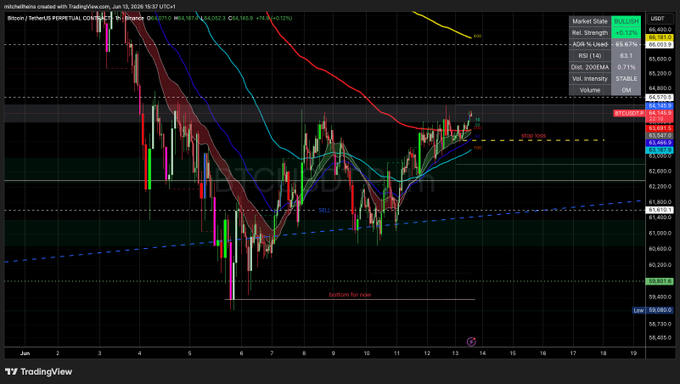Click the white 66,003.9 price label
680x384 pixels.
coord(660,45)
